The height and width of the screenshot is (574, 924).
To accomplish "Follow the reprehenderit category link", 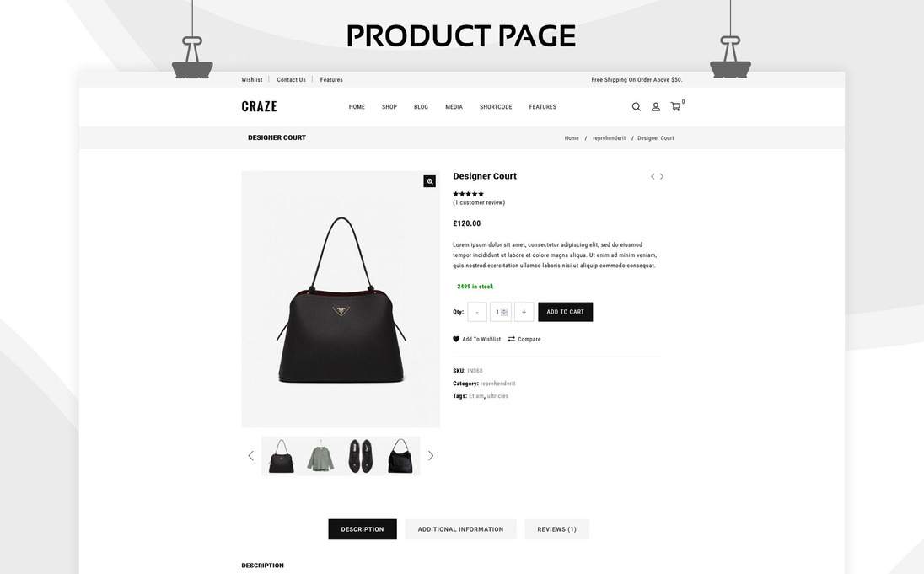I will [x=498, y=384].
